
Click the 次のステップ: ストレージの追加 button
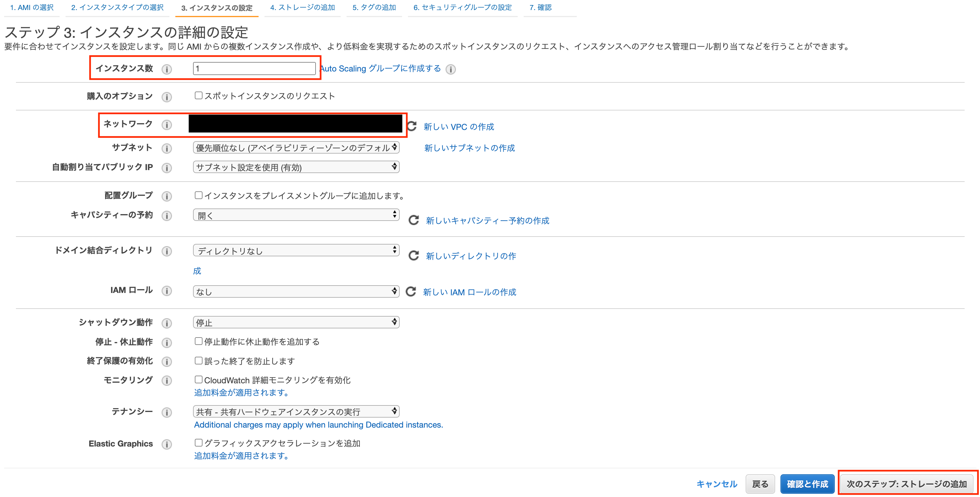906,484
